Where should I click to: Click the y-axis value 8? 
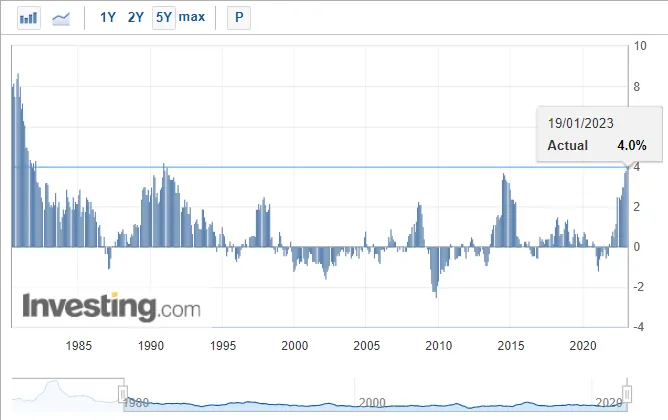point(636,87)
